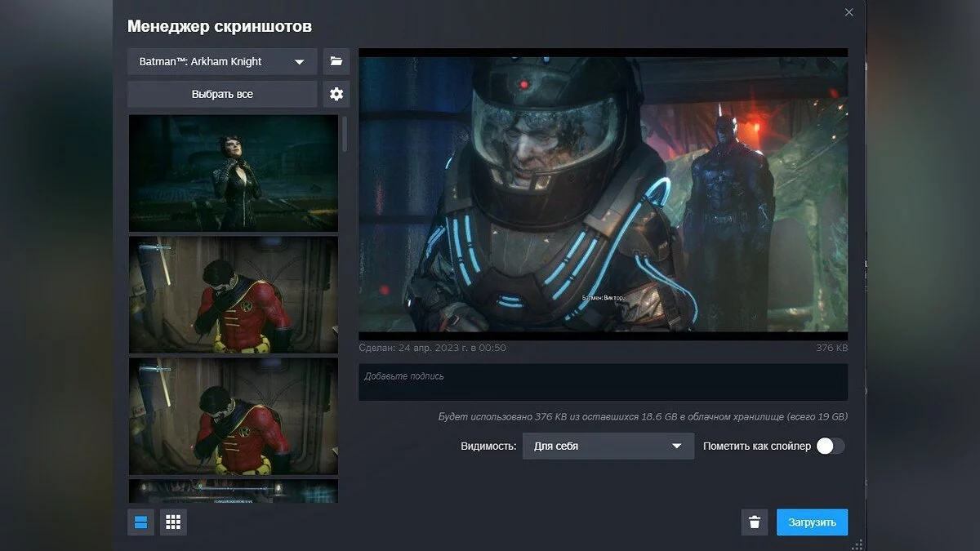Click the "376 KB" file size text
This screenshot has height=551, width=980.
coord(831,348)
